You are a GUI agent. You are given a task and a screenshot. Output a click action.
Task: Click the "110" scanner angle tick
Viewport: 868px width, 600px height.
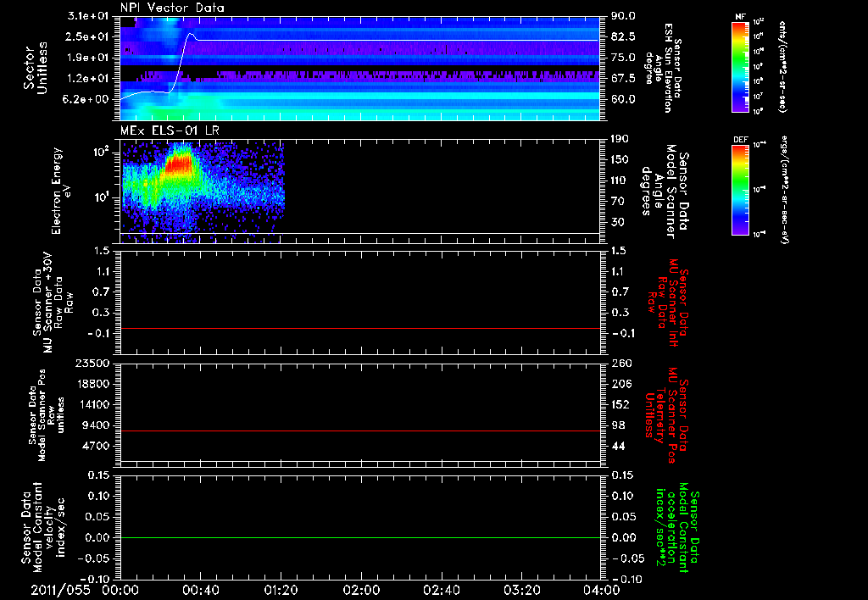620,181
